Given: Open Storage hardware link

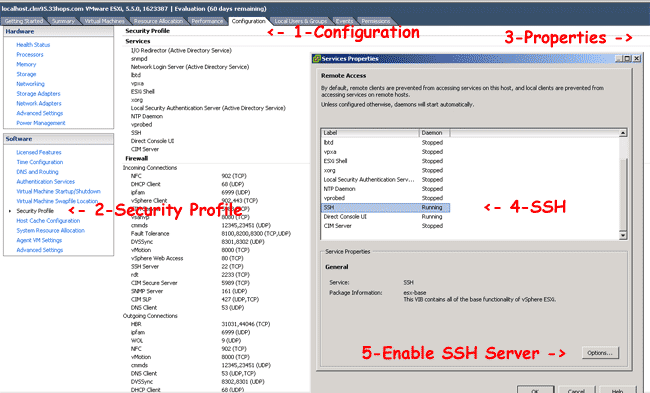Looking at the screenshot, I should click(26, 74).
